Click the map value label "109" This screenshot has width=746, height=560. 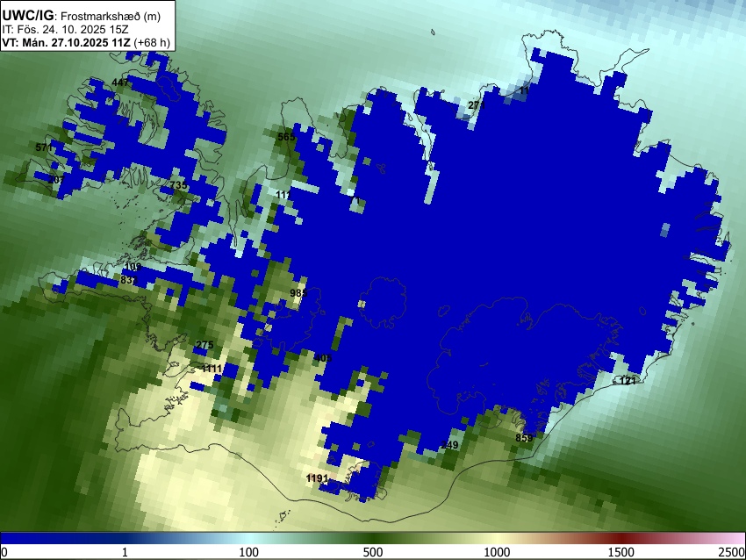[x=133, y=267]
